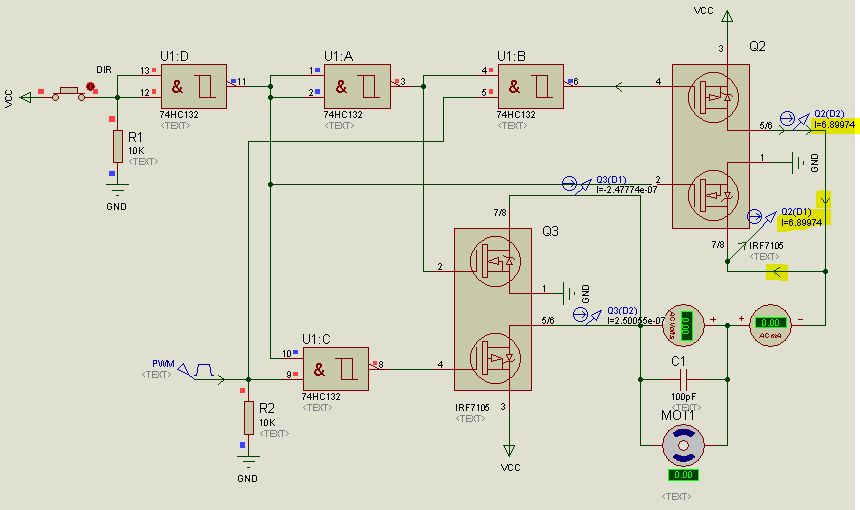Select the AC mA ammeter instrument
Image resolution: width=860 pixels, height=510 pixels.
(770, 323)
